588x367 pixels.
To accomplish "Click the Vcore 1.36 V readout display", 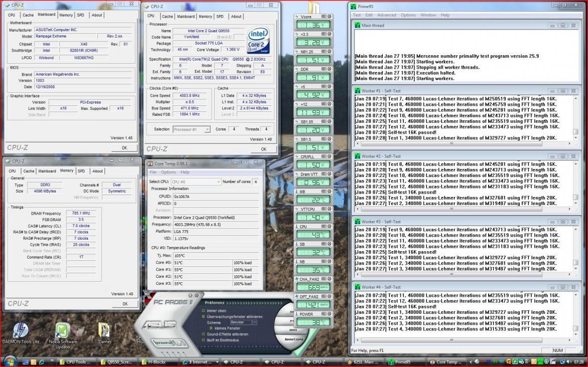I will [x=313, y=25].
